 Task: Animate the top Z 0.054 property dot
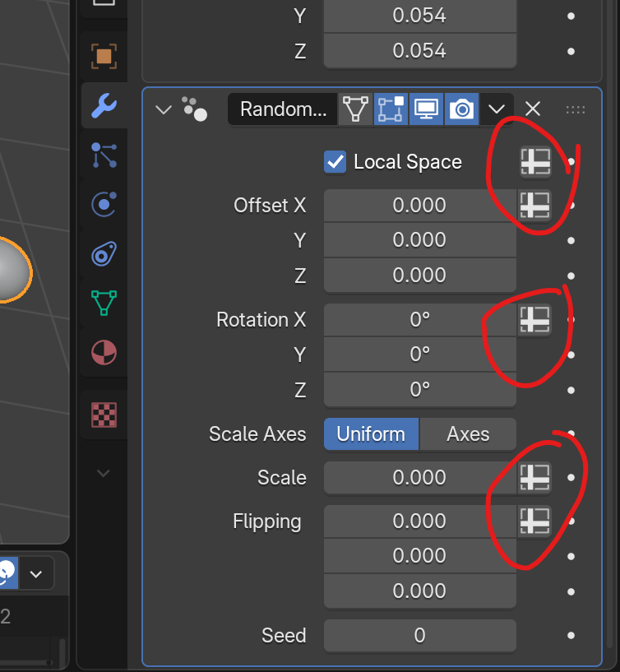pyautogui.click(x=571, y=52)
